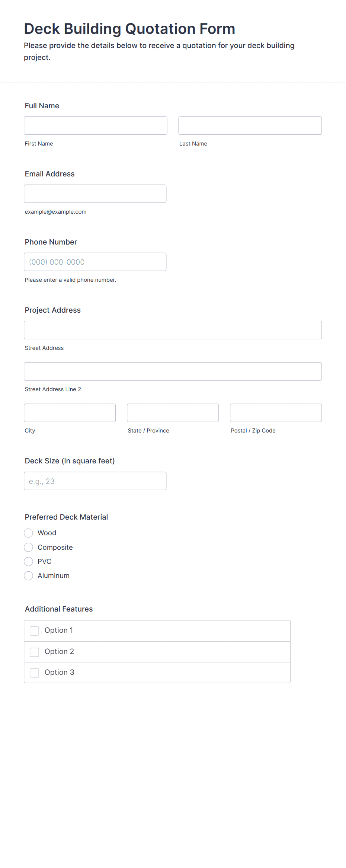The image size is (346, 868).
Task: Focus the Deck Size input field
Action: click(x=95, y=481)
